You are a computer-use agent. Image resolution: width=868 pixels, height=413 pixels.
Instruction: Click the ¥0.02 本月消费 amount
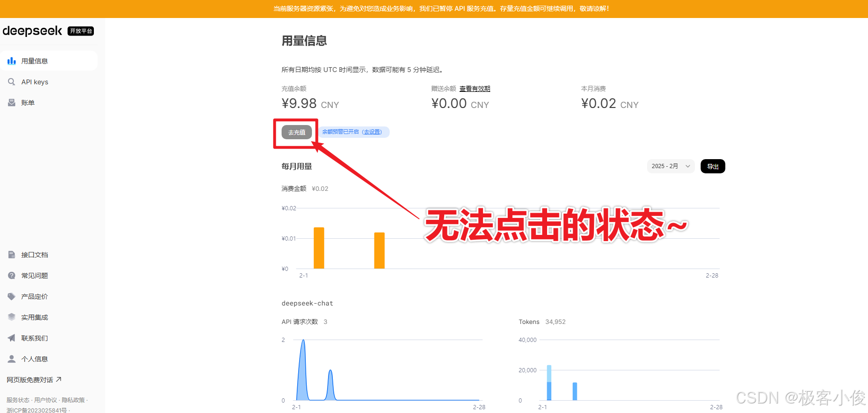point(610,104)
